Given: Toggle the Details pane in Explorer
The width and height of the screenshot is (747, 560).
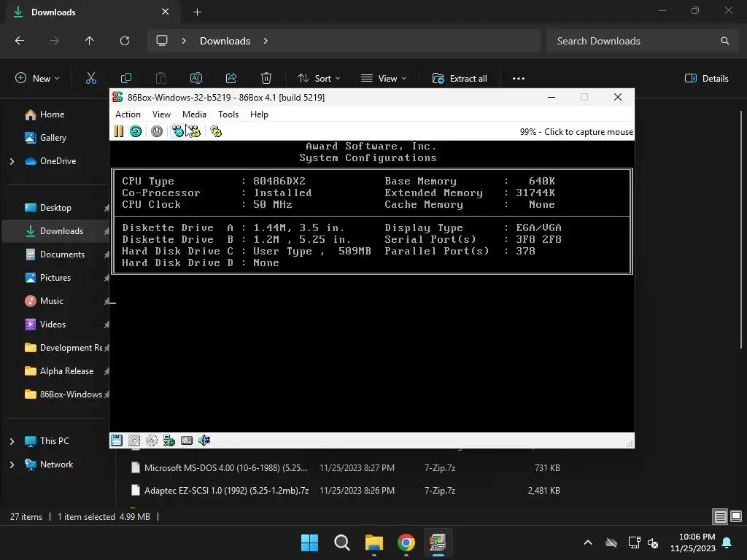Looking at the screenshot, I should coord(706,79).
